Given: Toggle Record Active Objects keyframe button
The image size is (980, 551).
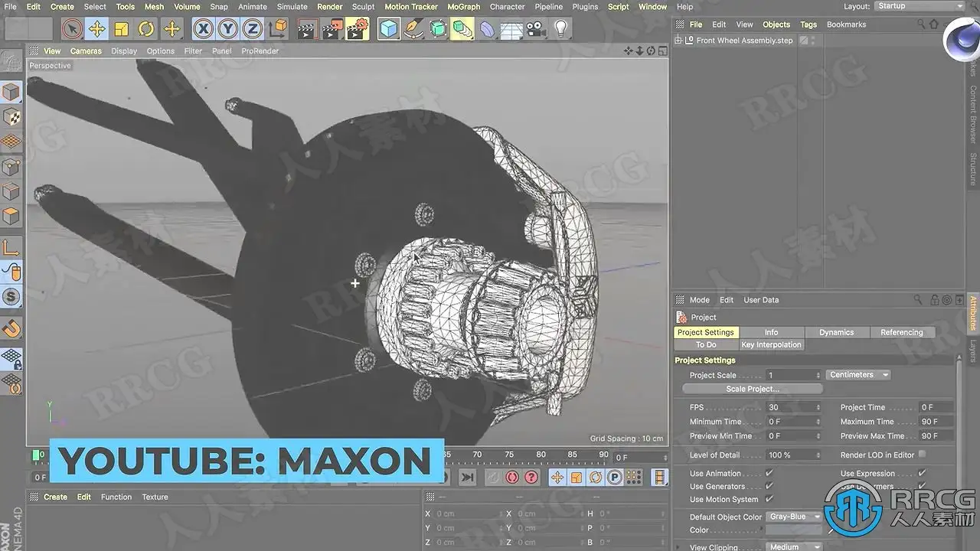Looking at the screenshot, I should pyautogui.click(x=495, y=478).
